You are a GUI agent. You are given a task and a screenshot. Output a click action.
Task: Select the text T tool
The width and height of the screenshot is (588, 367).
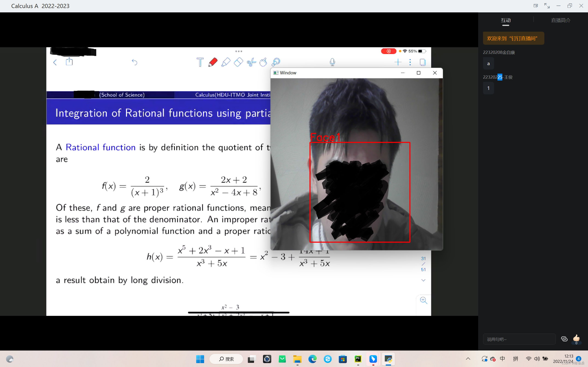[x=200, y=62]
